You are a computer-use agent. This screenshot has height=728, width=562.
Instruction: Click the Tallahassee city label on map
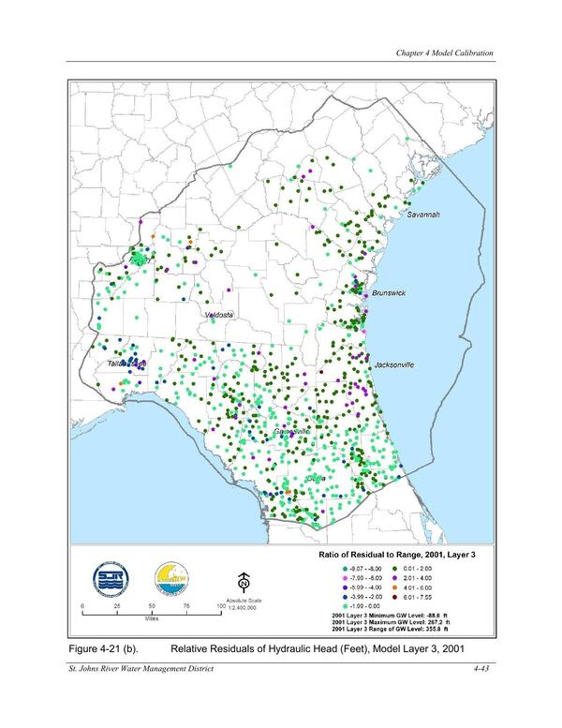click(x=126, y=364)
